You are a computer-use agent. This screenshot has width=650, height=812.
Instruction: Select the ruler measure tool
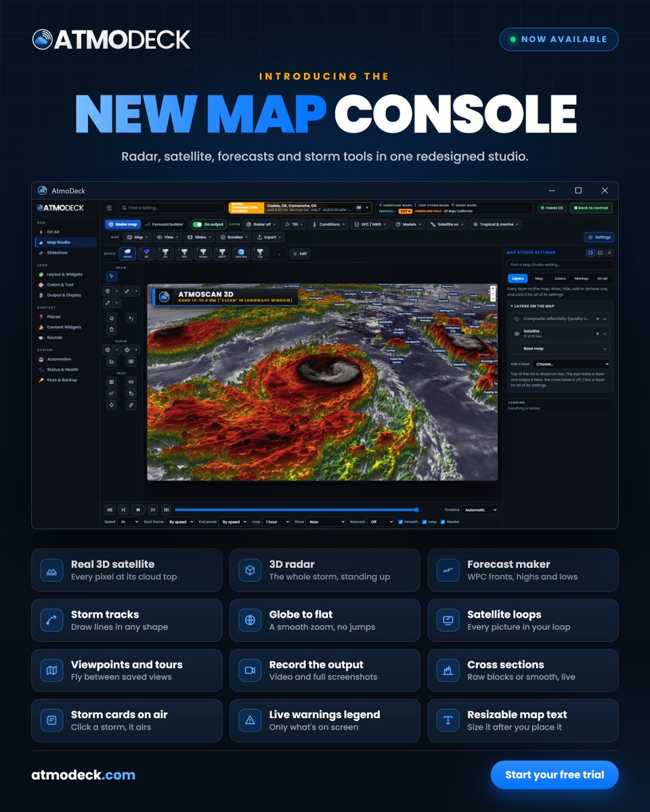pyautogui.click(x=131, y=405)
